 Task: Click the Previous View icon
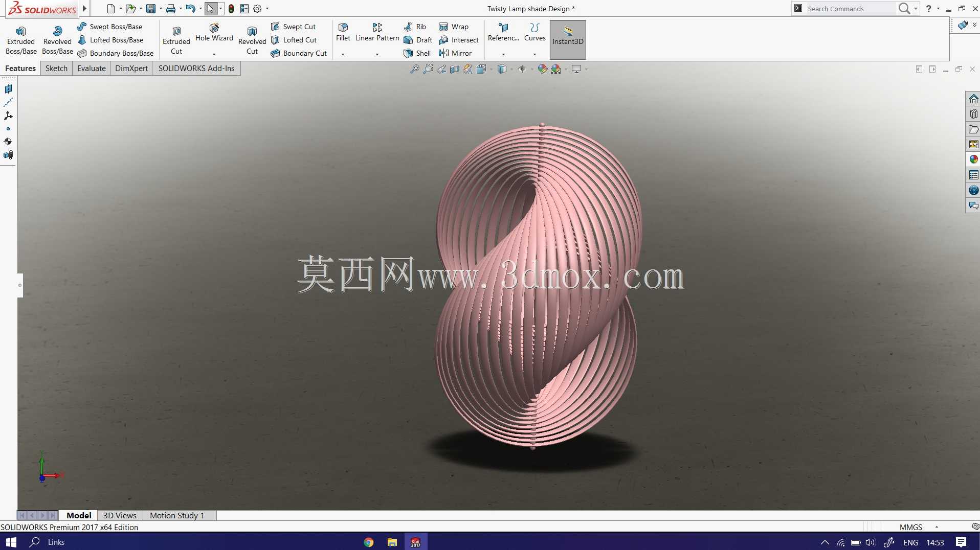pyautogui.click(x=441, y=69)
